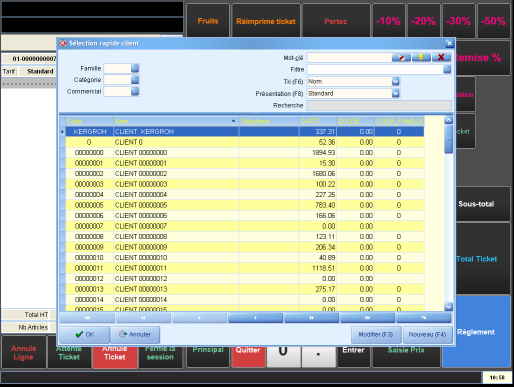Confirm the selection with the OK button
514x387 pixels.
click(85, 334)
